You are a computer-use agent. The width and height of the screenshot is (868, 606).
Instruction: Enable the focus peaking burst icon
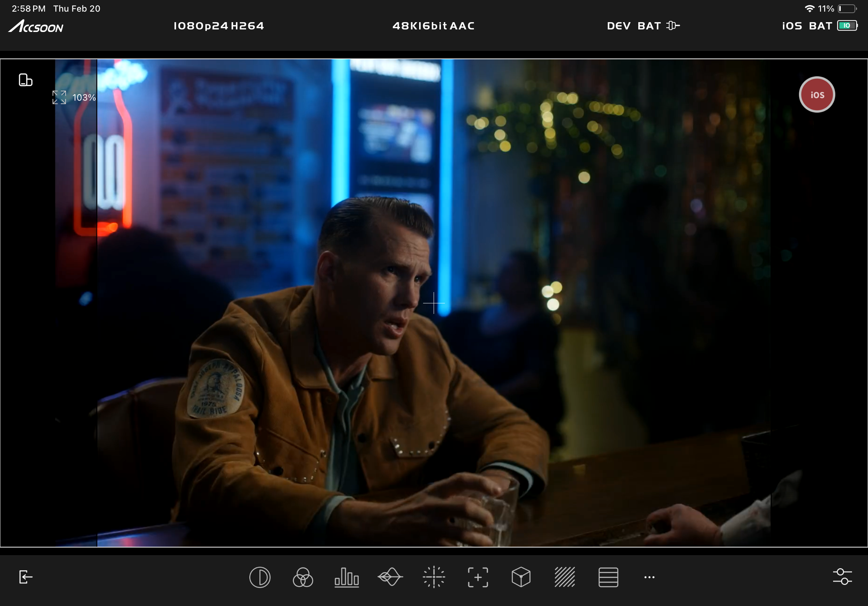point(434,577)
